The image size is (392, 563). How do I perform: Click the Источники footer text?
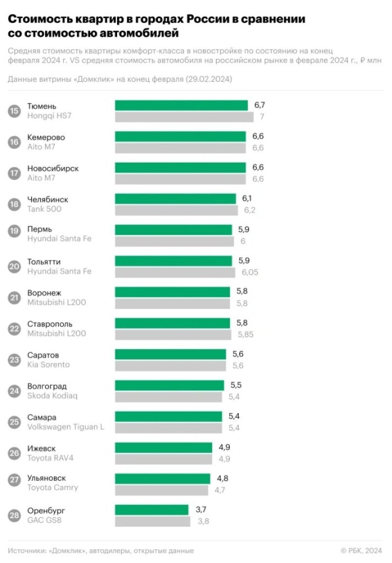[100, 551]
